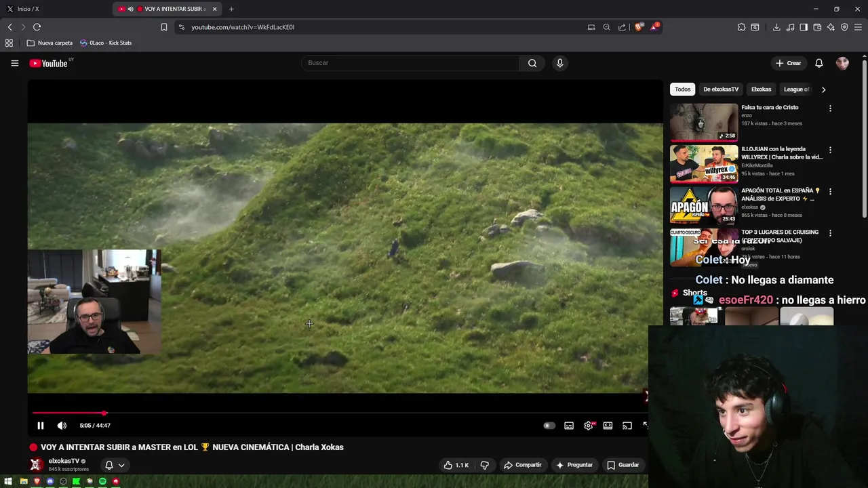Start a voice search with the microphone
This screenshot has width=868, height=488.
click(x=559, y=63)
